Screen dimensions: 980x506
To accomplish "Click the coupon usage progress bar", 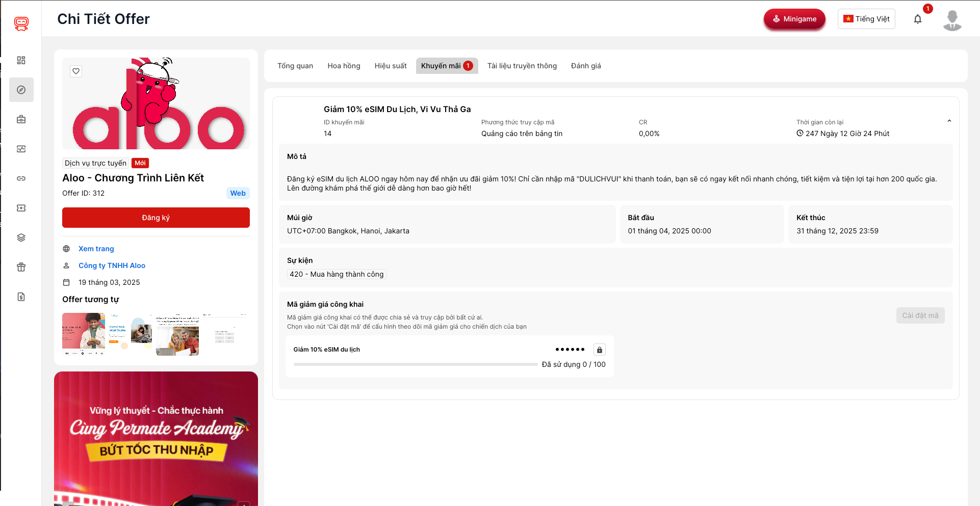I will 416,364.
